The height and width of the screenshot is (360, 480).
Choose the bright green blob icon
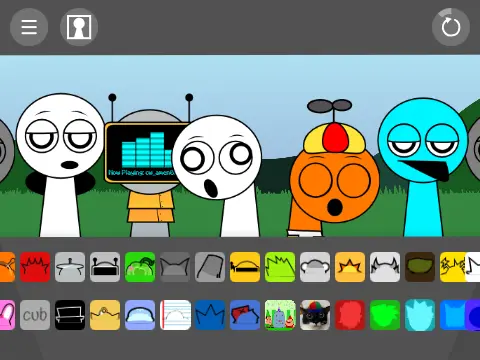pos(385,315)
